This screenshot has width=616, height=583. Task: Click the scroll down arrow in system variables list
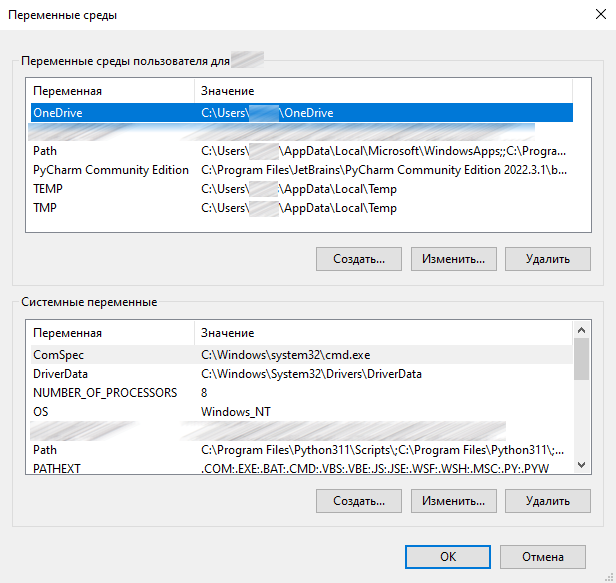pyautogui.click(x=581, y=467)
